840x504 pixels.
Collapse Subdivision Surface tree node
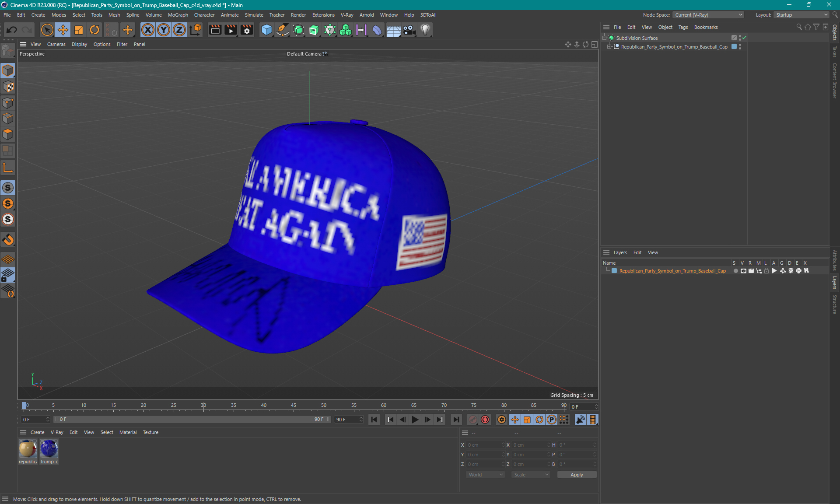pos(605,38)
